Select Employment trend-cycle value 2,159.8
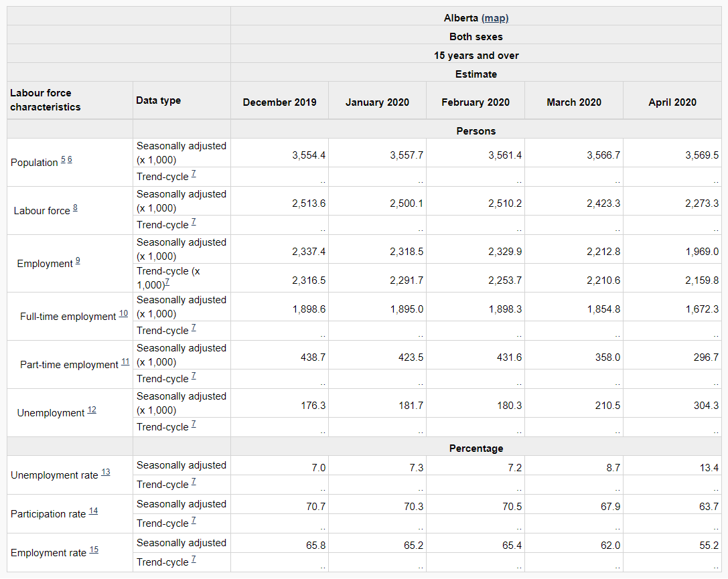The height and width of the screenshot is (579, 728). coord(702,280)
